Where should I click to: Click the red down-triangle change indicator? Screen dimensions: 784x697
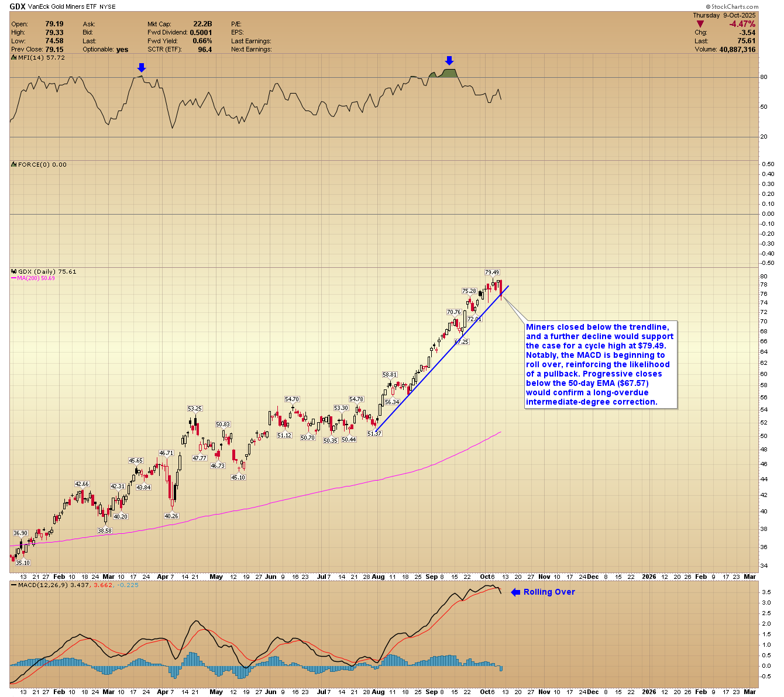[699, 24]
